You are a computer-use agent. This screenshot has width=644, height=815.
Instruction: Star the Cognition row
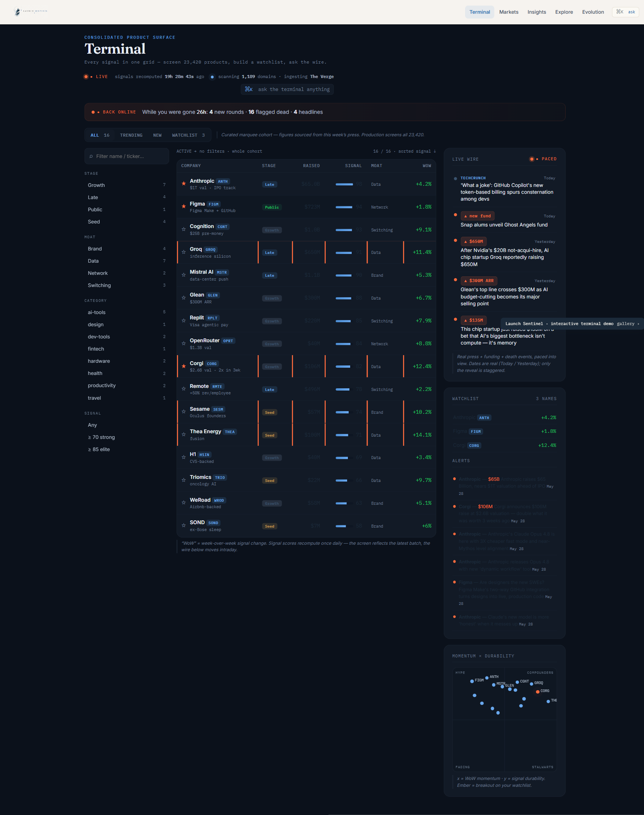tap(183, 229)
